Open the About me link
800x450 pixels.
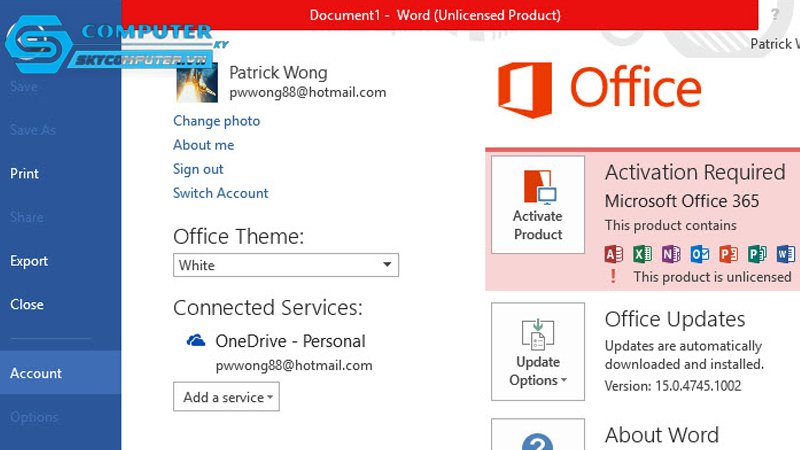(x=204, y=145)
